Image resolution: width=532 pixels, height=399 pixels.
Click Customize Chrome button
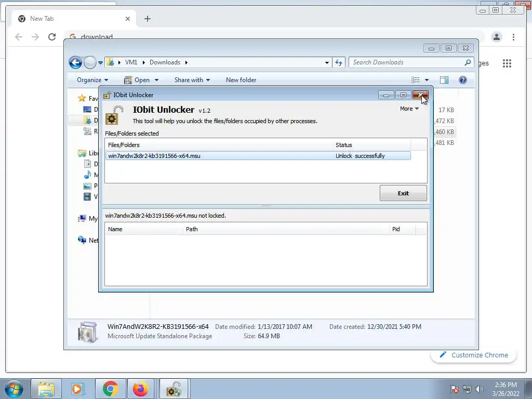click(x=474, y=355)
